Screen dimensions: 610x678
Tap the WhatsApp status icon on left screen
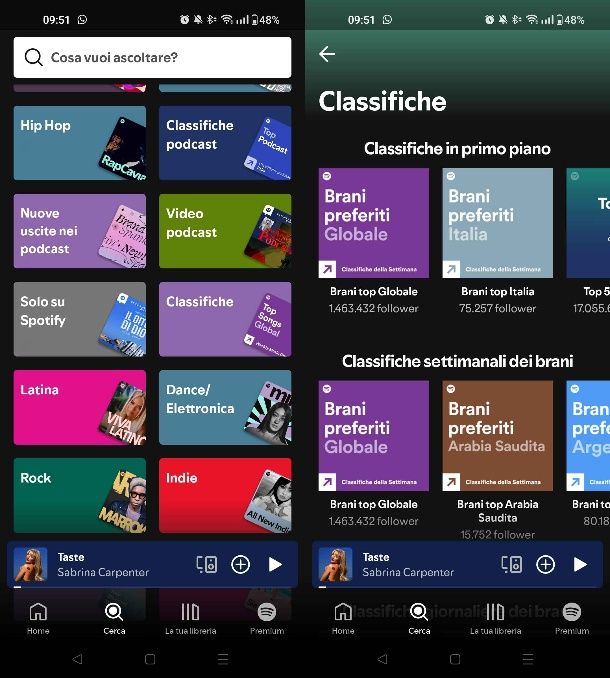[x=82, y=19]
